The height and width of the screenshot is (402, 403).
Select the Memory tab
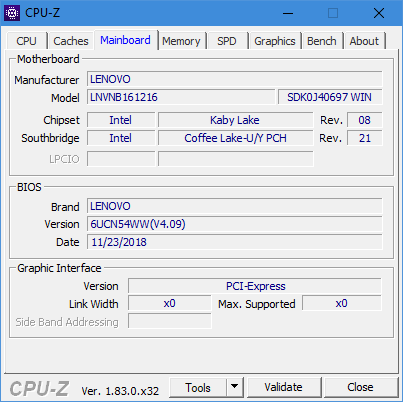click(x=181, y=41)
